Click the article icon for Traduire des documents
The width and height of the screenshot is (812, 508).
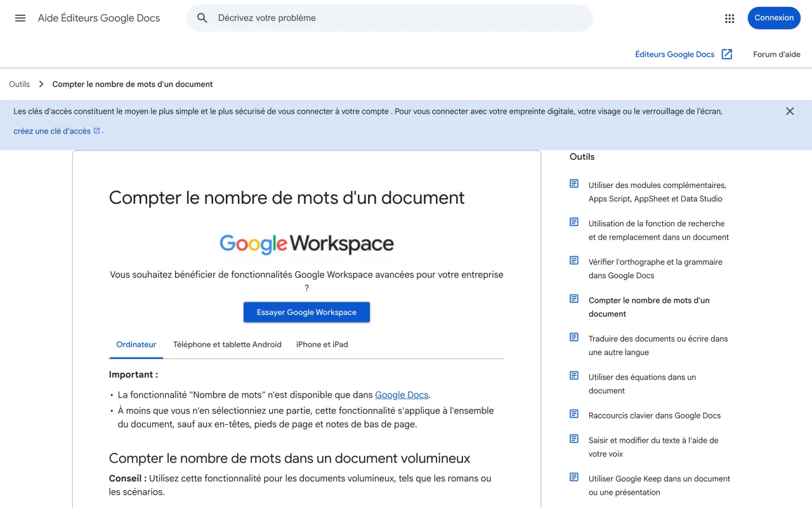(x=574, y=337)
